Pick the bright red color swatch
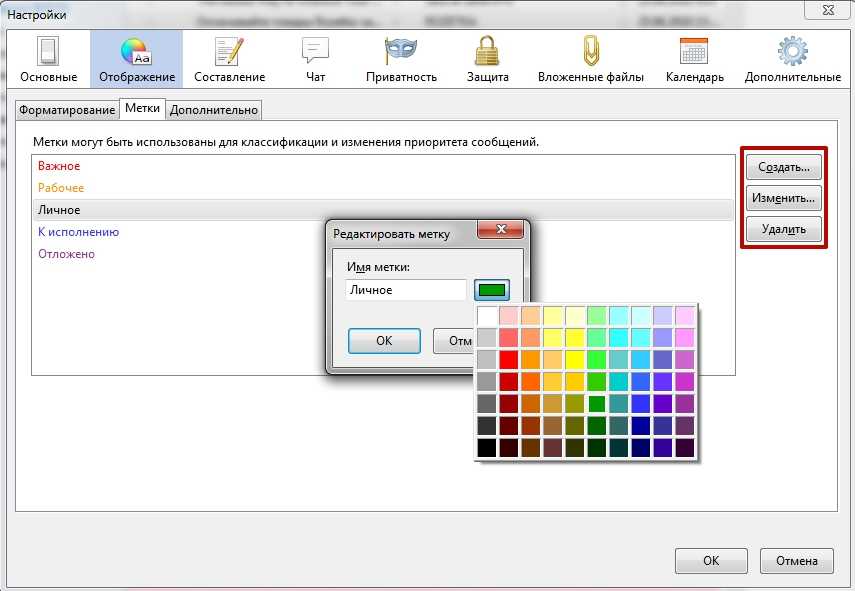855x591 pixels. pos(509,360)
